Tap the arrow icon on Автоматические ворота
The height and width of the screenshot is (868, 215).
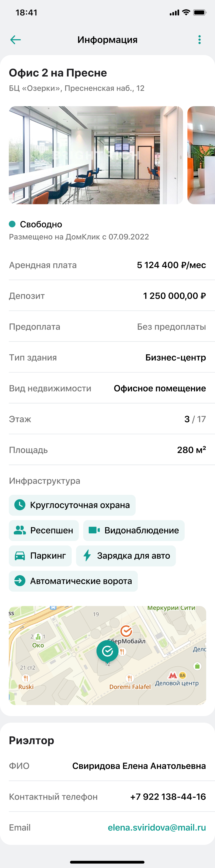(20, 581)
